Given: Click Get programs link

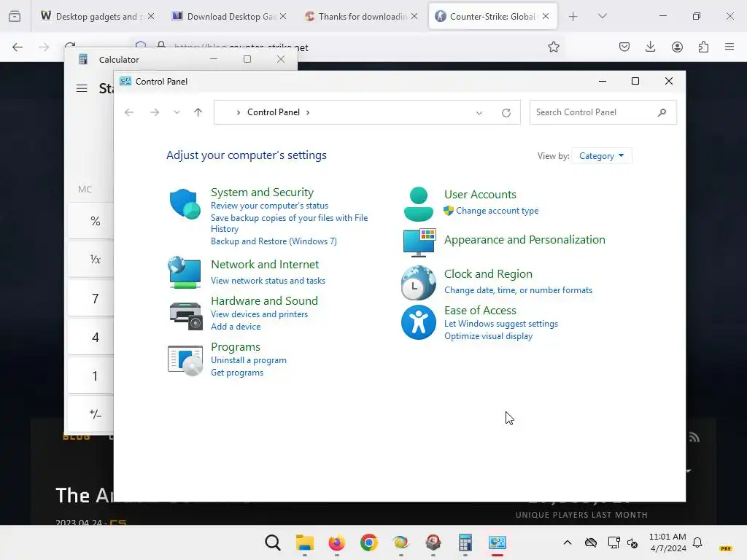Looking at the screenshot, I should (x=237, y=373).
